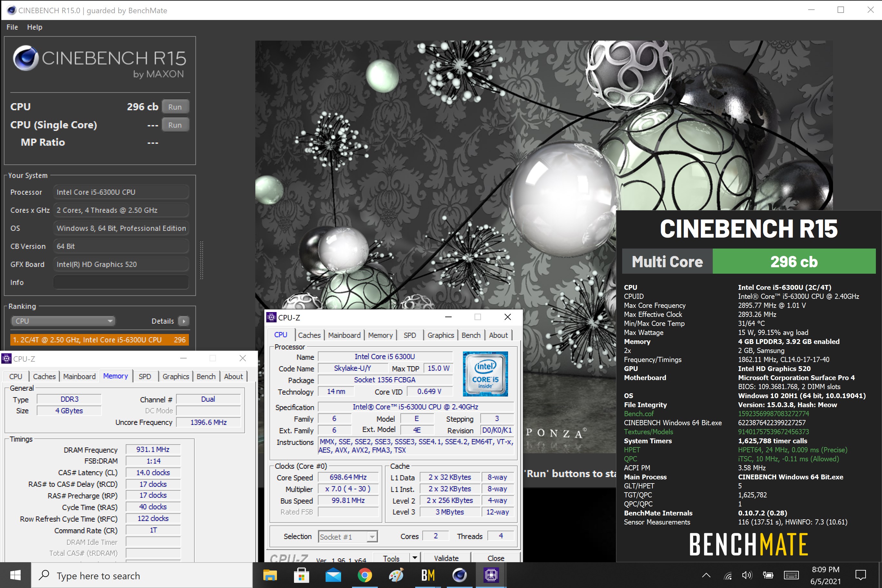
Task: Open the File menu in Cinebench
Action: point(12,27)
